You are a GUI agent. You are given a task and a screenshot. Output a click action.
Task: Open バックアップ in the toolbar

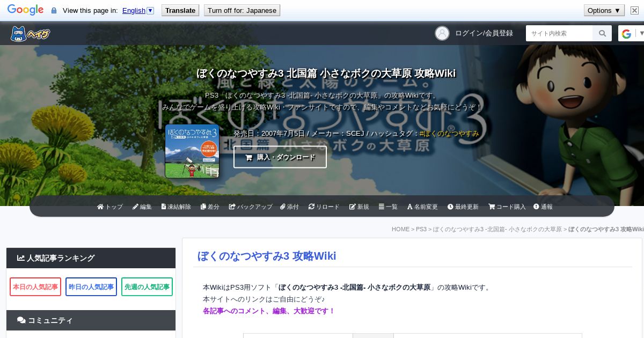251,207
